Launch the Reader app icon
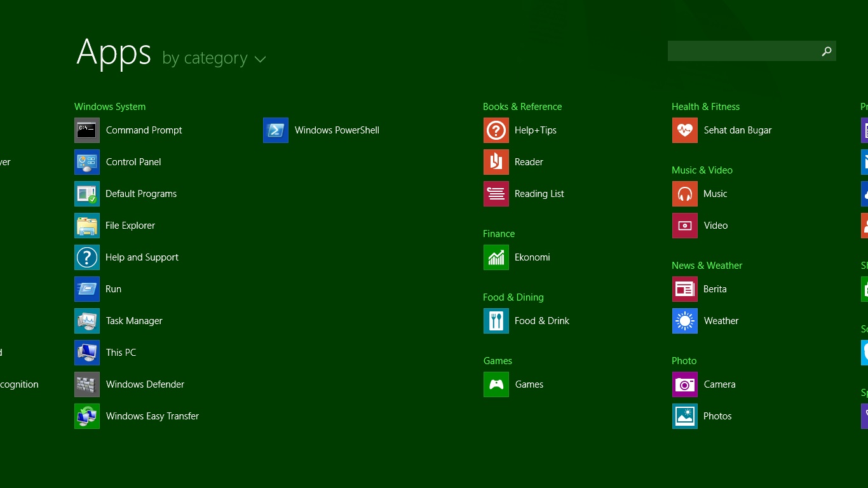 coord(496,162)
